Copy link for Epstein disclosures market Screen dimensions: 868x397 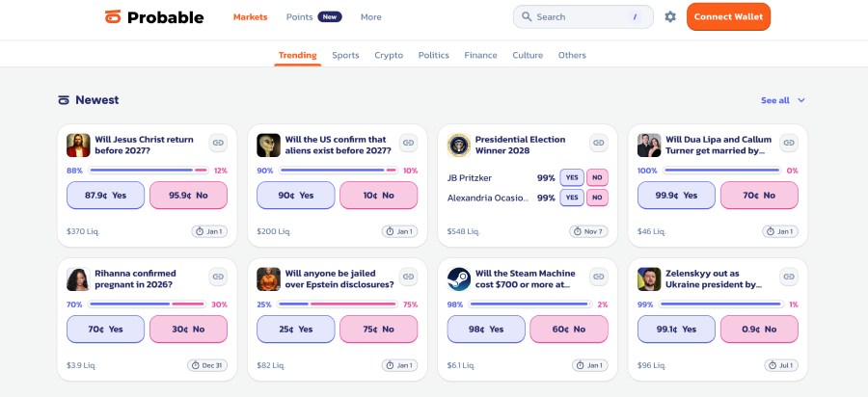pos(408,277)
